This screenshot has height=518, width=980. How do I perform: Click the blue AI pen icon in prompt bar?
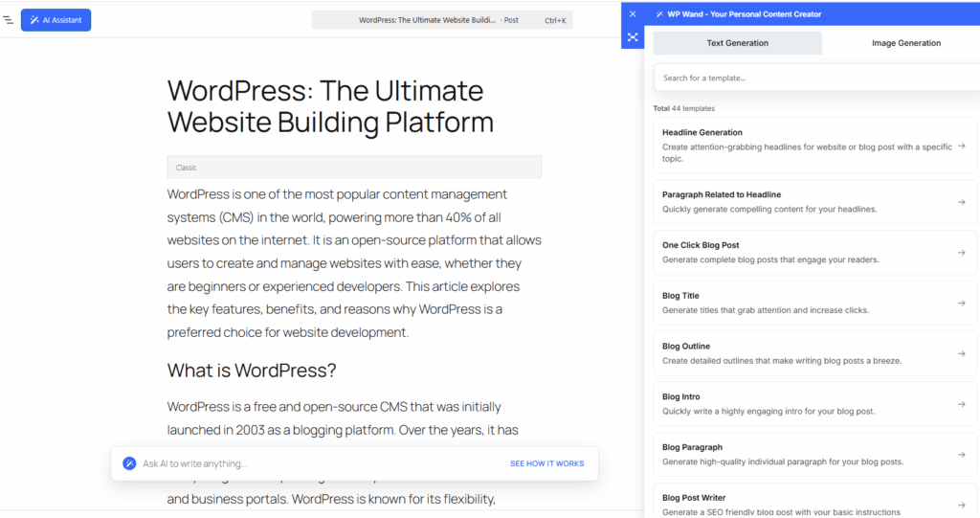coord(129,463)
